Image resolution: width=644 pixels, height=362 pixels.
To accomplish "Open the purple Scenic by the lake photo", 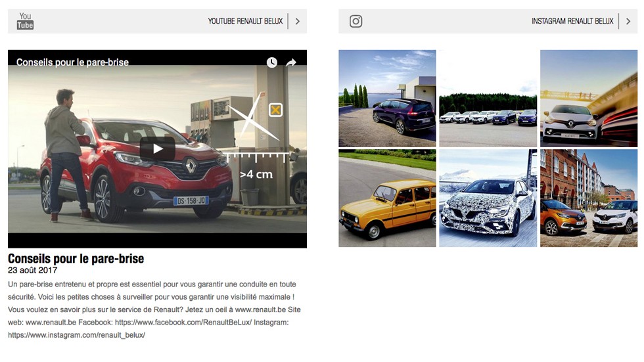I will [387, 99].
